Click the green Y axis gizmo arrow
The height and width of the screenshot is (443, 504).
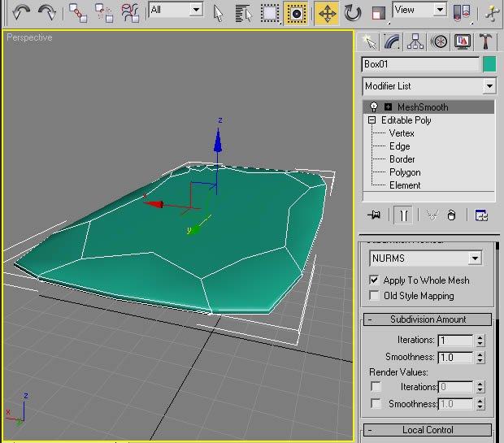(193, 230)
